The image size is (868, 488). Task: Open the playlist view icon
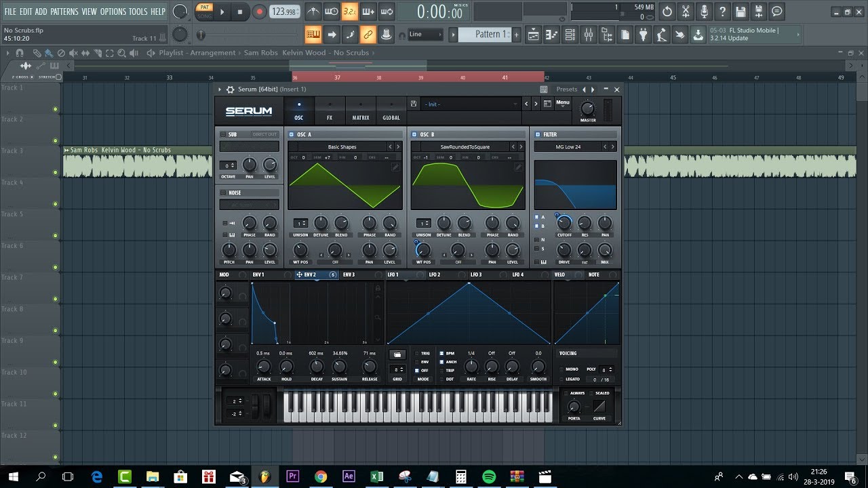coord(533,34)
